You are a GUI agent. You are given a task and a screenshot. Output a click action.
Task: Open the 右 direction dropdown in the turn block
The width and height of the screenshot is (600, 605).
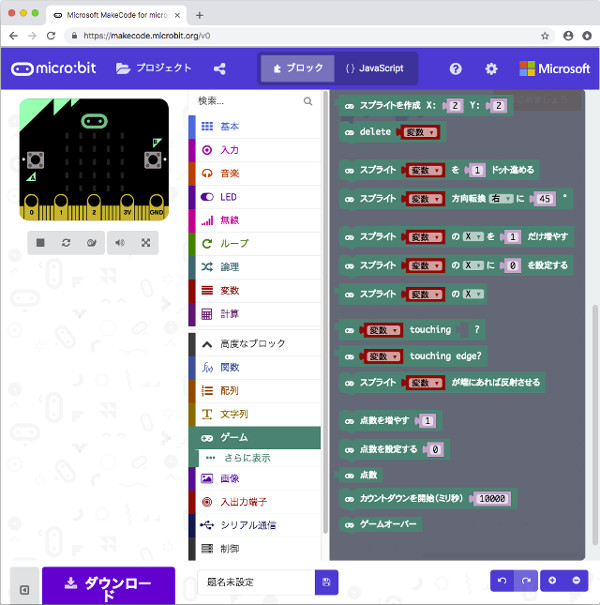click(502, 199)
